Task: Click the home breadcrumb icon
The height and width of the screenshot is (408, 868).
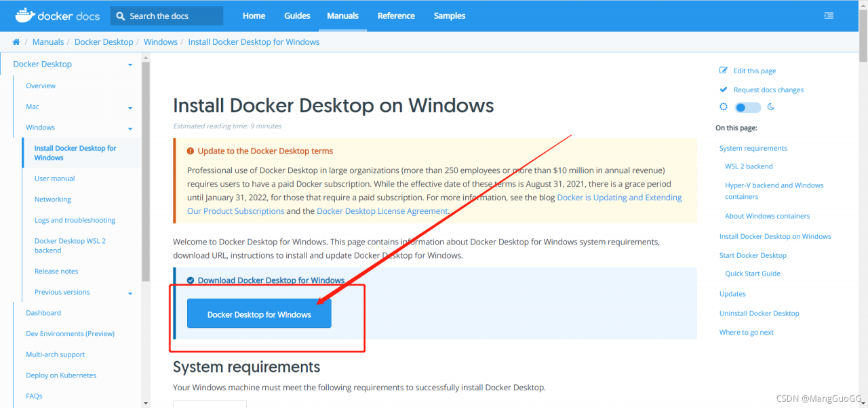Action: [15, 41]
